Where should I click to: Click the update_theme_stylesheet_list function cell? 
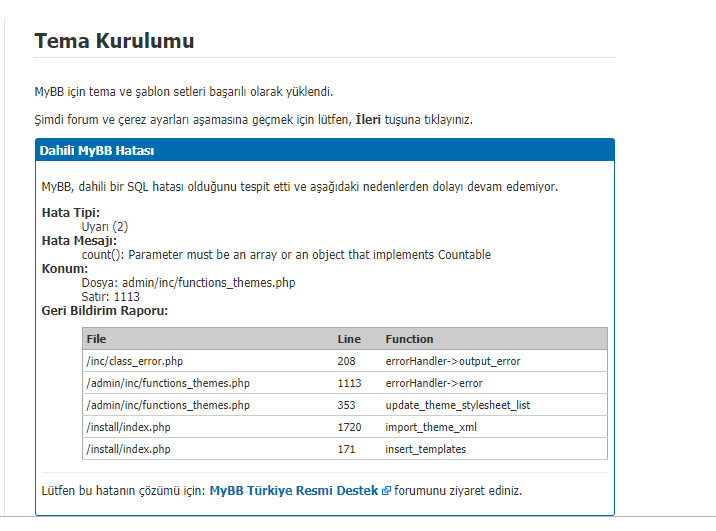pos(458,405)
